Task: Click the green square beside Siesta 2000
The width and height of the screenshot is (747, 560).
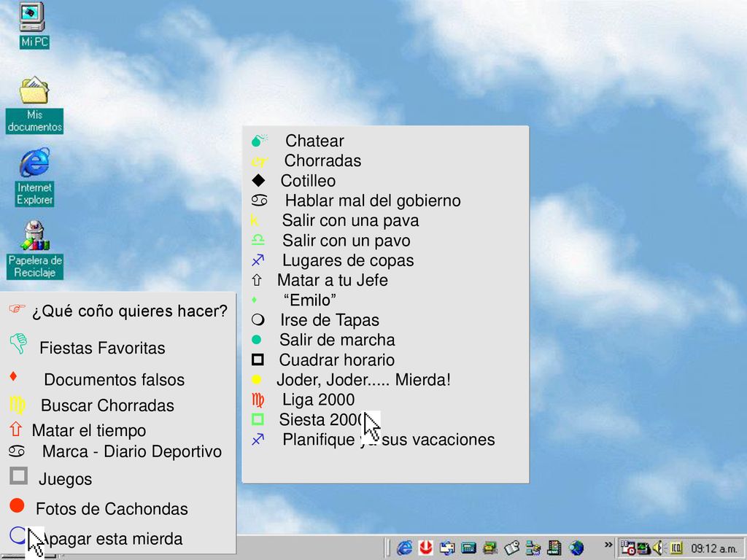Action: tap(258, 419)
